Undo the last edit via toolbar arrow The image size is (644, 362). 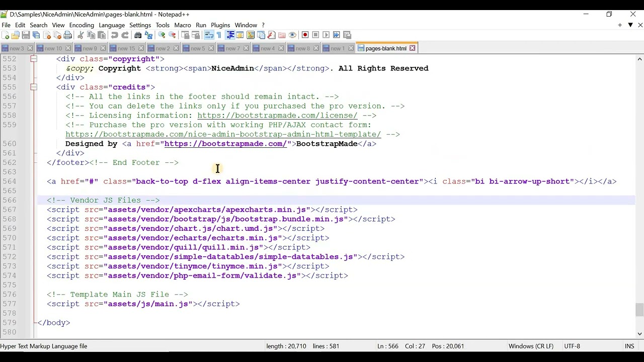click(114, 35)
